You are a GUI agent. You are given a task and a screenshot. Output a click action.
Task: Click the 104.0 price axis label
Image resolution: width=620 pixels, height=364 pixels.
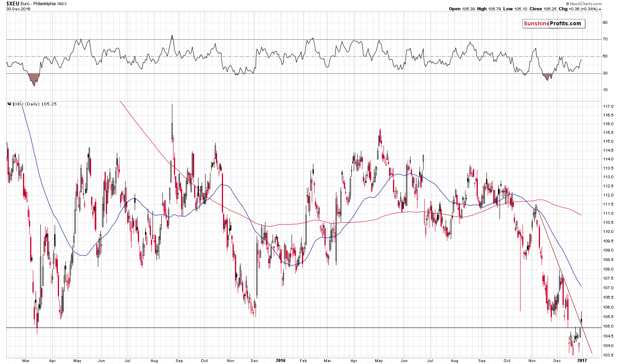tap(609, 346)
